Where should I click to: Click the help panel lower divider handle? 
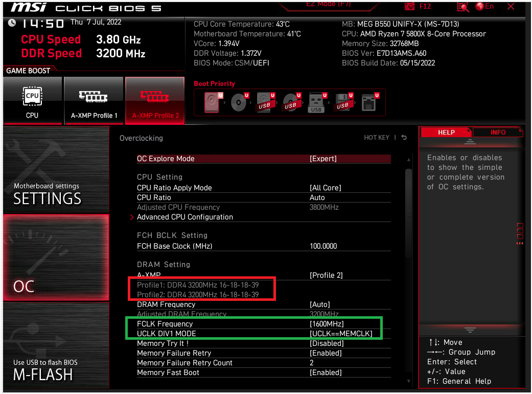coord(470,330)
